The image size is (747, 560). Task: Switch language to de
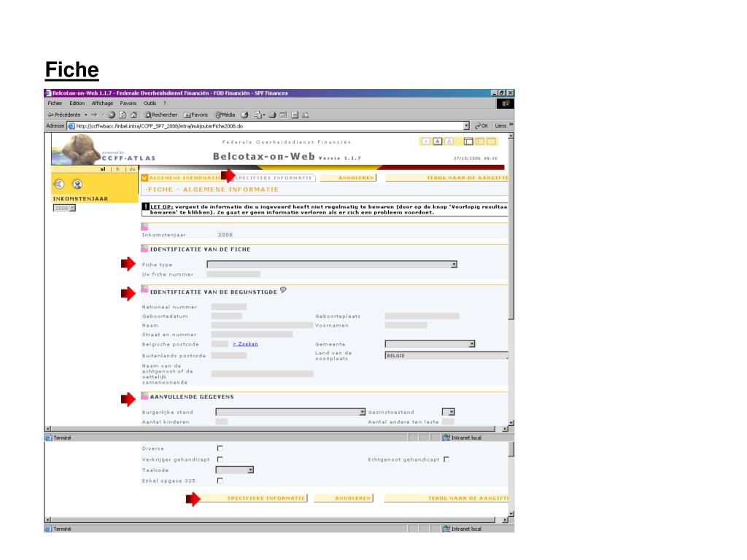coord(133,169)
